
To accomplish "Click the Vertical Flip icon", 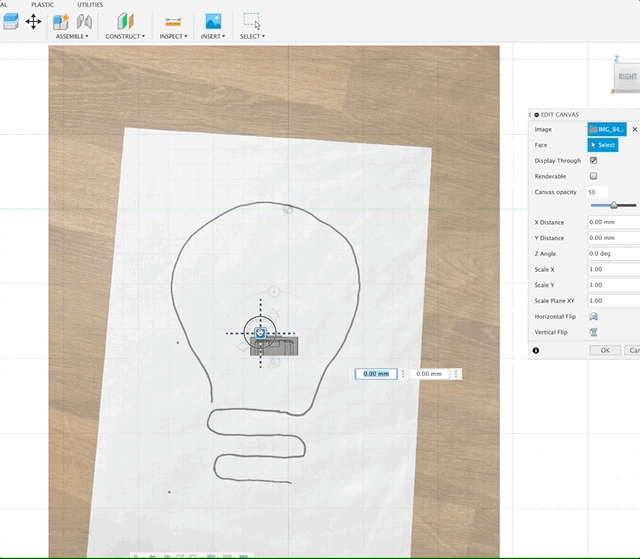I will click(x=593, y=332).
